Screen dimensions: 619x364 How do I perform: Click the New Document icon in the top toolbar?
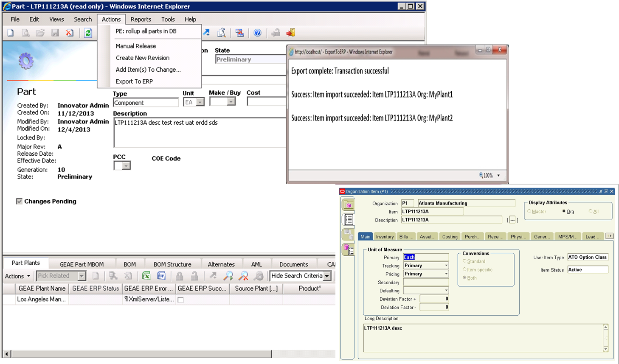pos(10,33)
